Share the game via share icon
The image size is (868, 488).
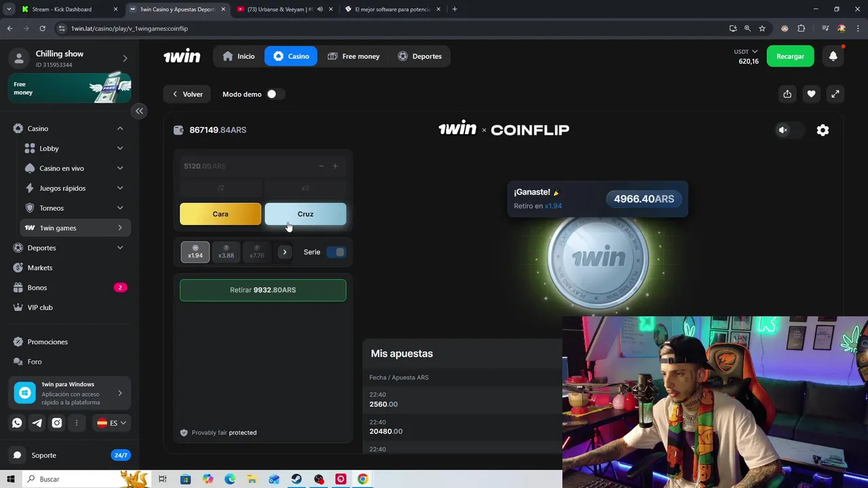pos(787,94)
